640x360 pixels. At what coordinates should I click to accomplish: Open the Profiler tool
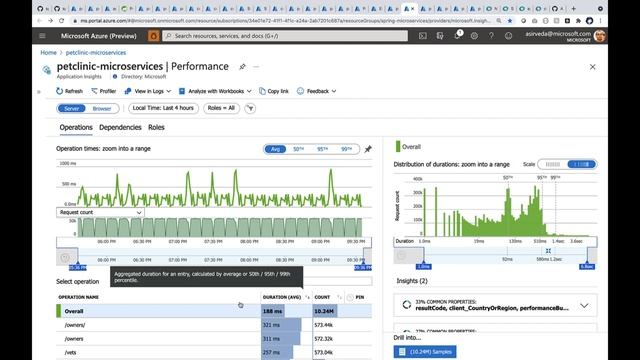pyautogui.click(x=104, y=91)
